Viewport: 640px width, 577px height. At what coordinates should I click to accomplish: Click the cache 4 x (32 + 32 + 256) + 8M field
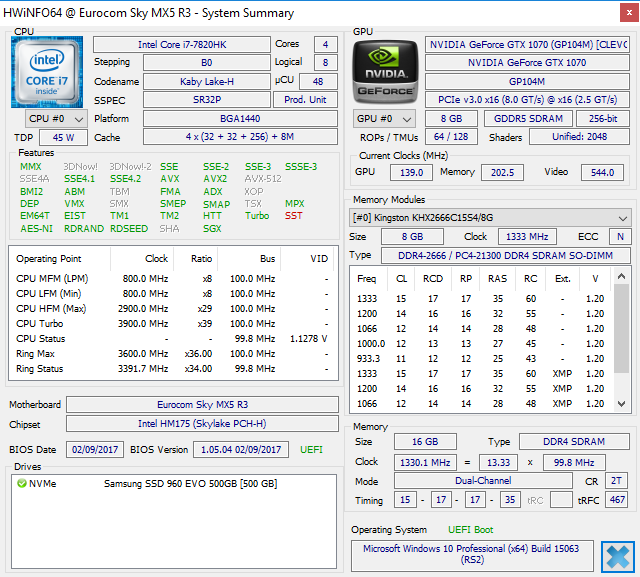point(240,137)
